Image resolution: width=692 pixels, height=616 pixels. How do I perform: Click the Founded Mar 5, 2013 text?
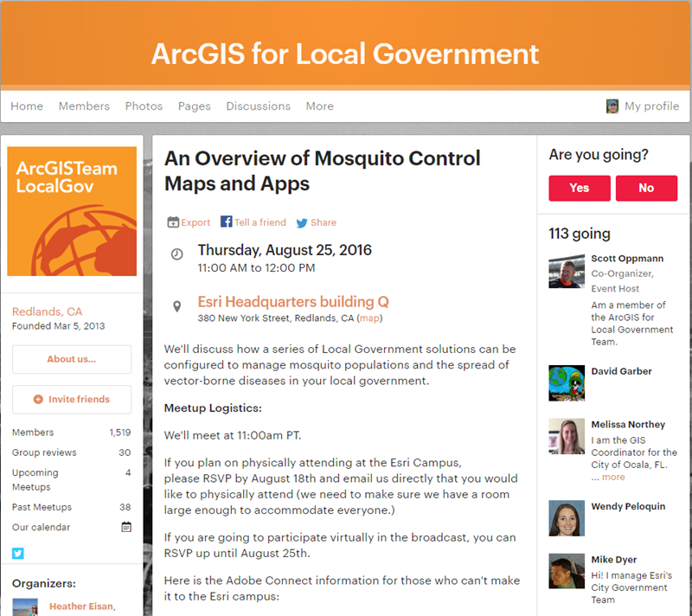[x=58, y=326]
